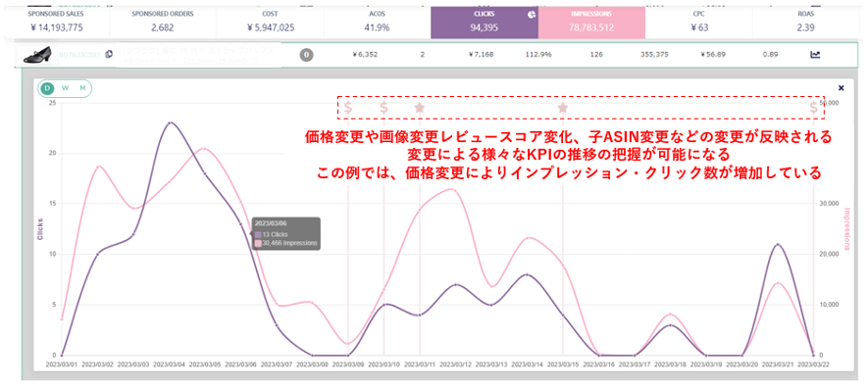Close the chart panel with the X
Screen dimensions: 868x387
(x=842, y=88)
